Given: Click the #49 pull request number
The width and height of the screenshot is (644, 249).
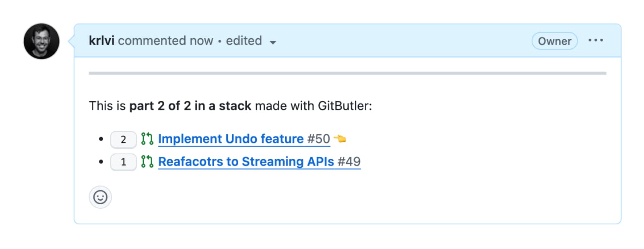Looking at the screenshot, I should [349, 162].
